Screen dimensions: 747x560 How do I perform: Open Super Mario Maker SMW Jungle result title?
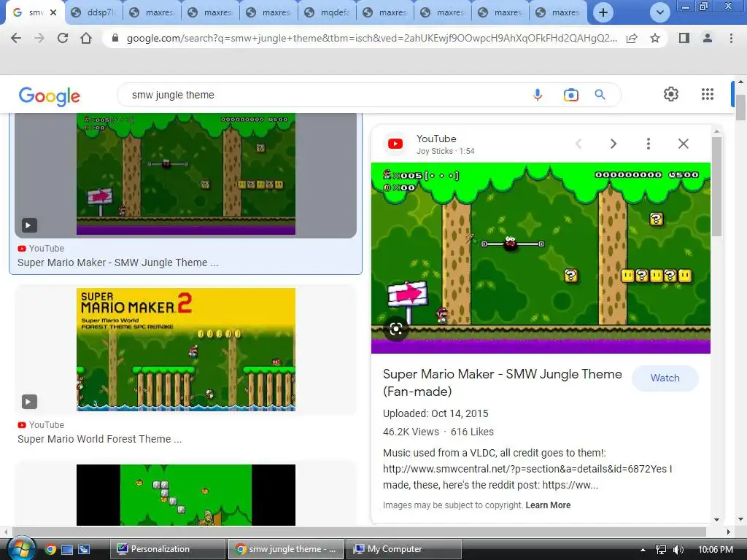click(x=117, y=262)
